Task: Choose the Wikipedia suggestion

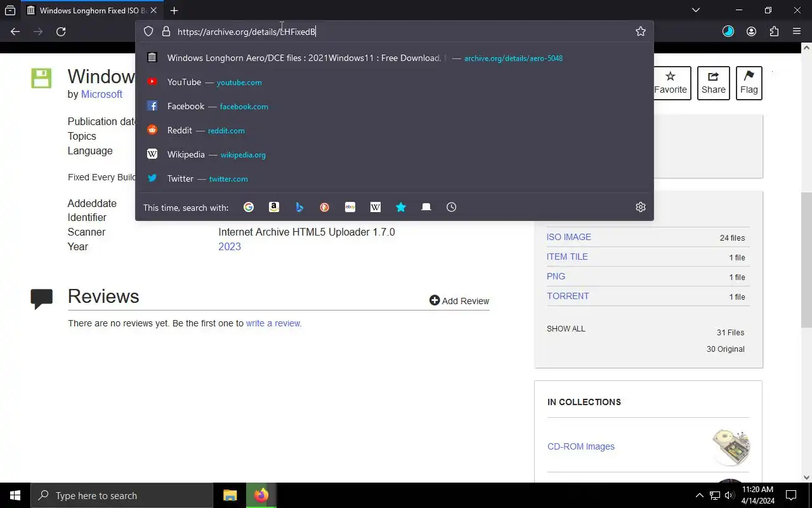Action: (395, 154)
